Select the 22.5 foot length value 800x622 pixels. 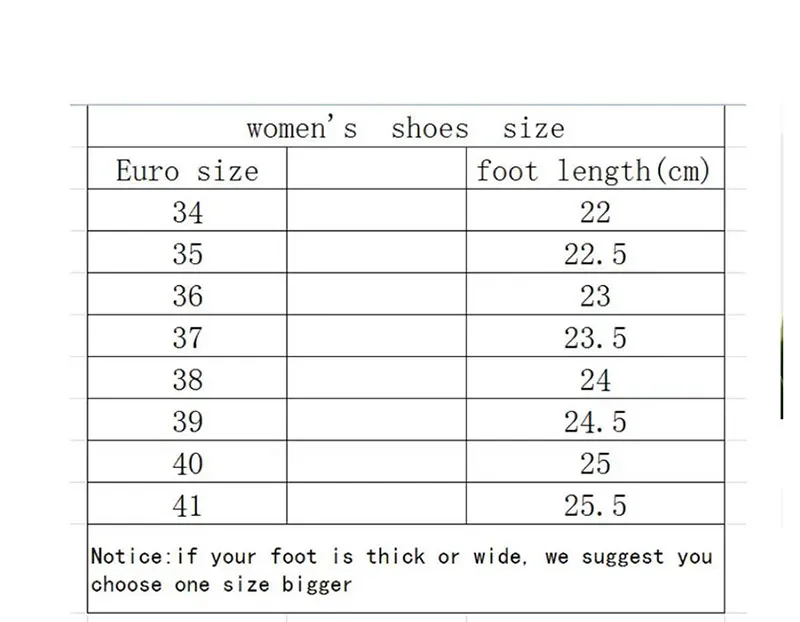pyautogui.click(x=594, y=254)
